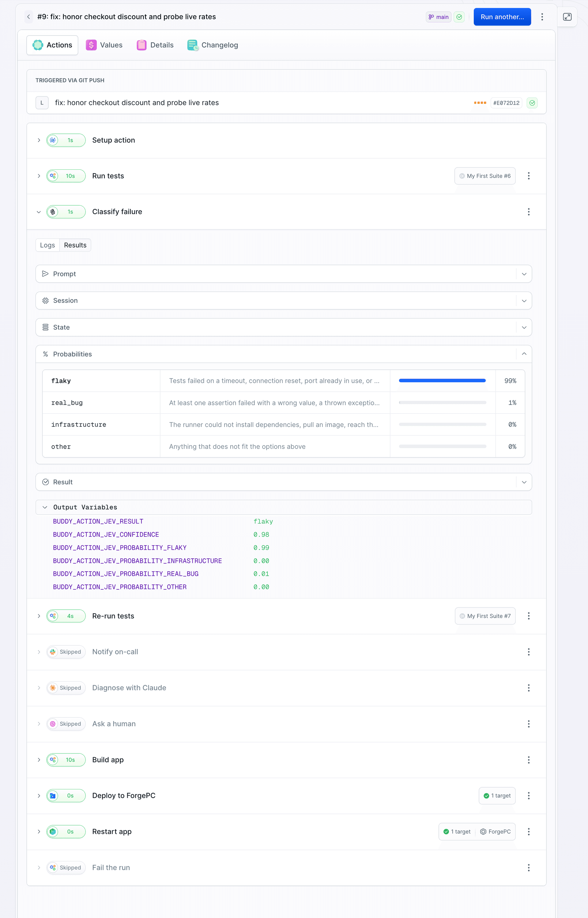Open the run's top kebab menu
The height and width of the screenshot is (918, 588).
tap(542, 17)
